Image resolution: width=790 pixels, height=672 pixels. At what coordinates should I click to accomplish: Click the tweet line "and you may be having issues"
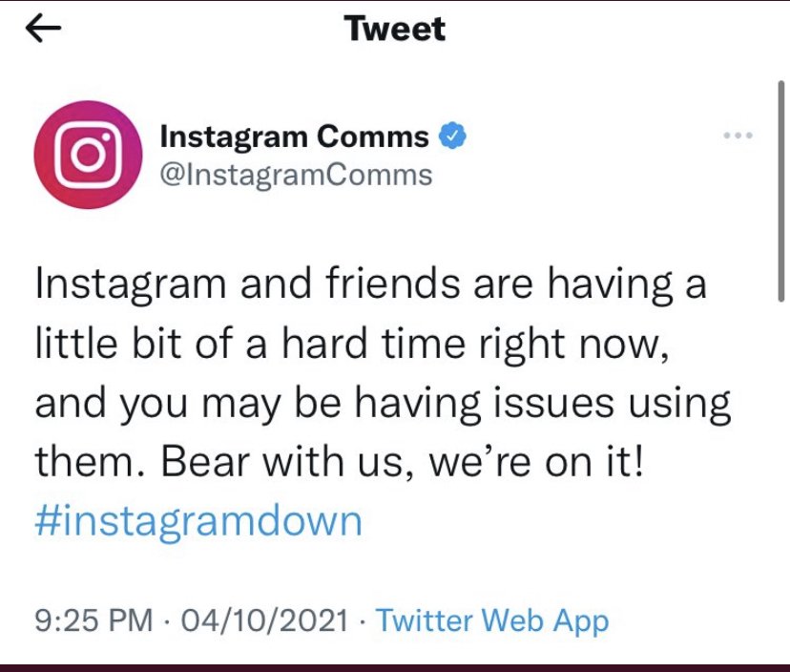[382, 404]
